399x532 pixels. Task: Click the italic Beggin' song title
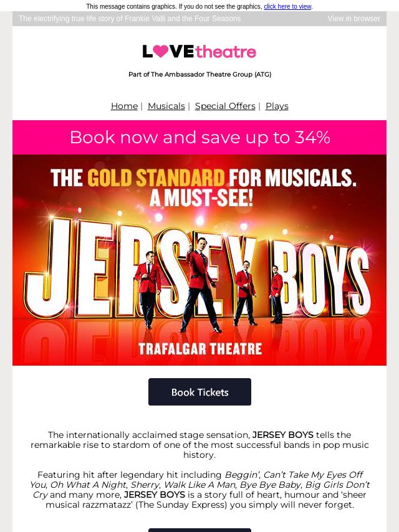(x=243, y=475)
